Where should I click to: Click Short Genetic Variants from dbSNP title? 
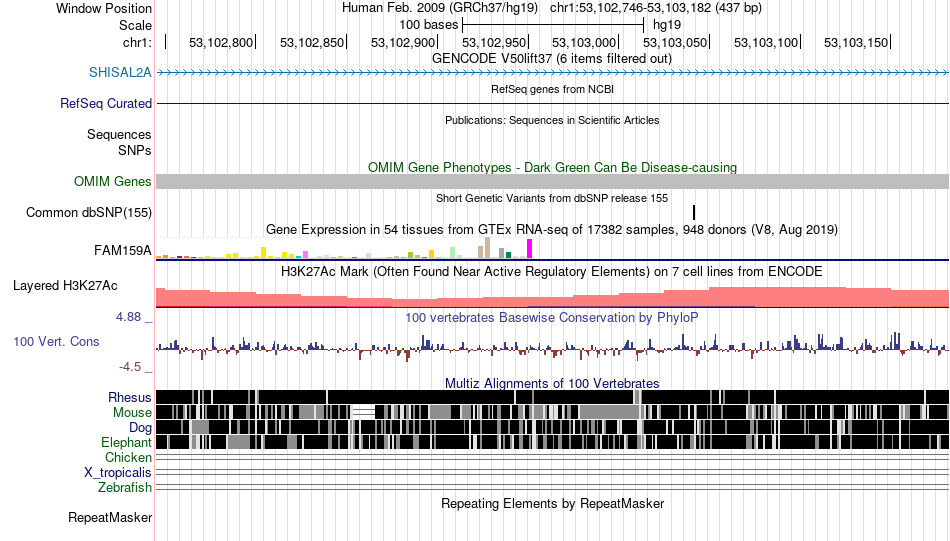click(x=552, y=198)
